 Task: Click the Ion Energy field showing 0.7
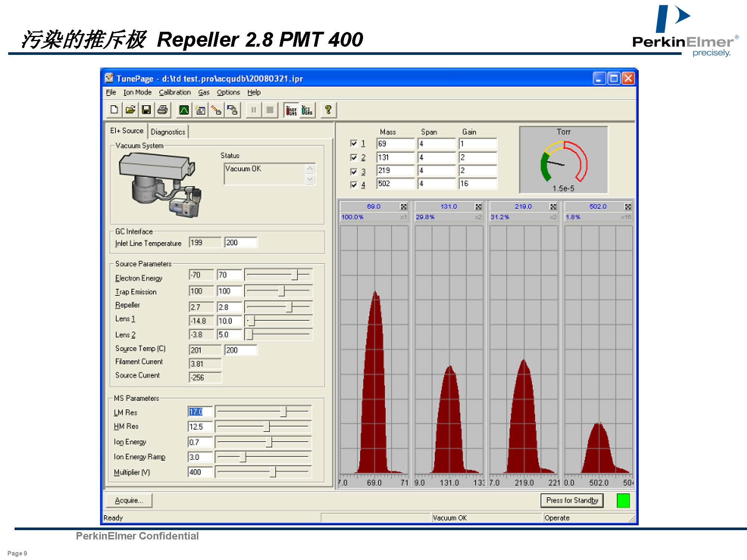200,442
